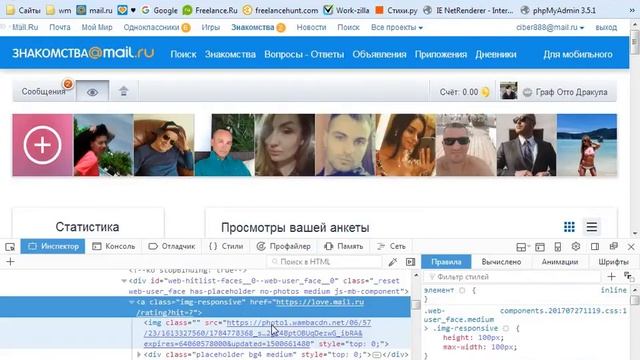Dock devtools to side icon
The image size is (640, 360).
(x=595, y=247)
